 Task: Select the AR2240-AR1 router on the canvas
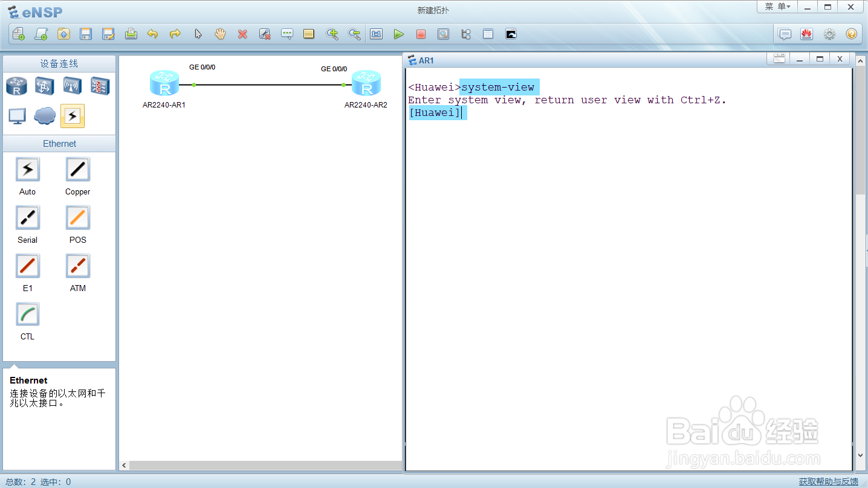pos(164,83)
